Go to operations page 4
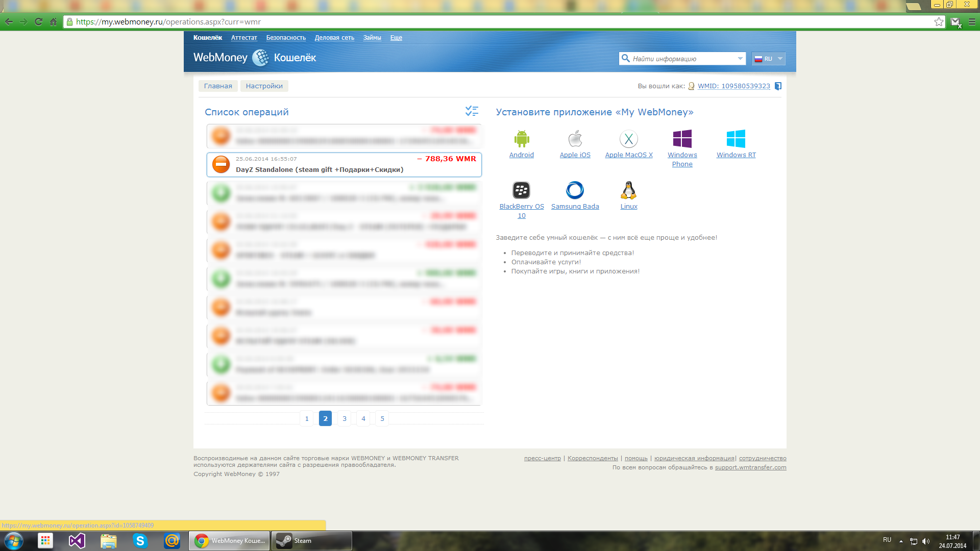Viewport: 980px width, 551px height. [x=363, y=419]
